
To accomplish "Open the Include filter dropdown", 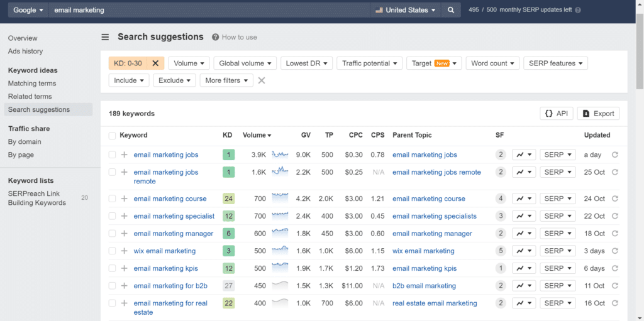I will [129, 80].
